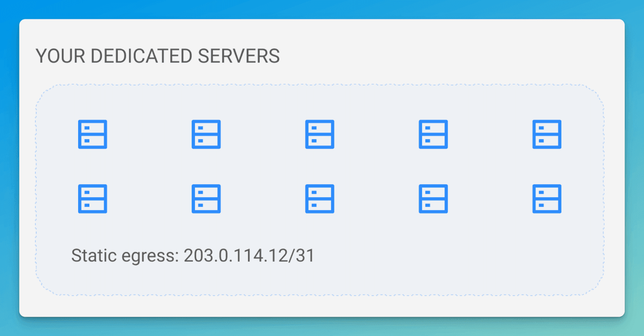Click the first server icon in the bottom row
Image resolution: width=644 pixels, height=336 pixels.
pos(92,199)
